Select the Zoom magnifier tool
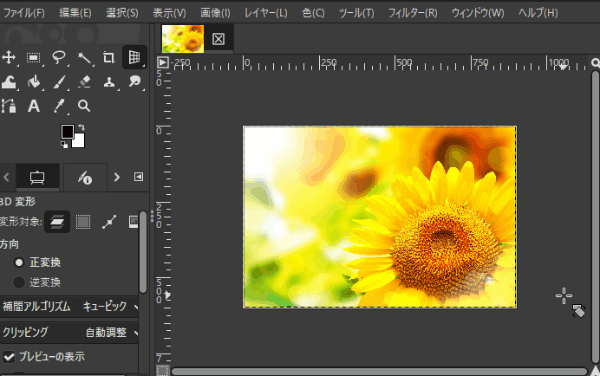 click(84, 106)
